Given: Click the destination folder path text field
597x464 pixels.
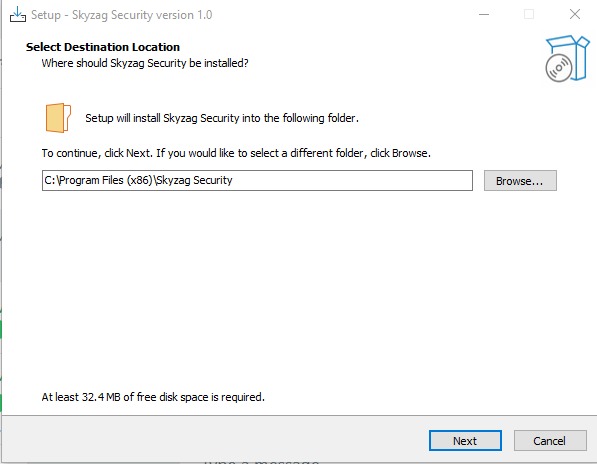Looking at the screenshot, I should (x=257, y=180).
